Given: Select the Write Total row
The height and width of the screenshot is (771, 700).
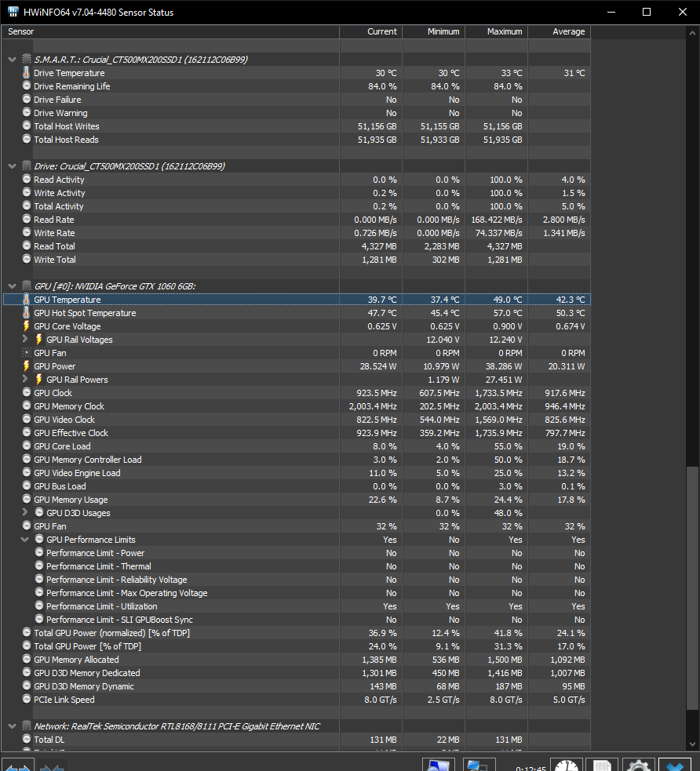Looking at the screenshot, I should tap(297, 260).
